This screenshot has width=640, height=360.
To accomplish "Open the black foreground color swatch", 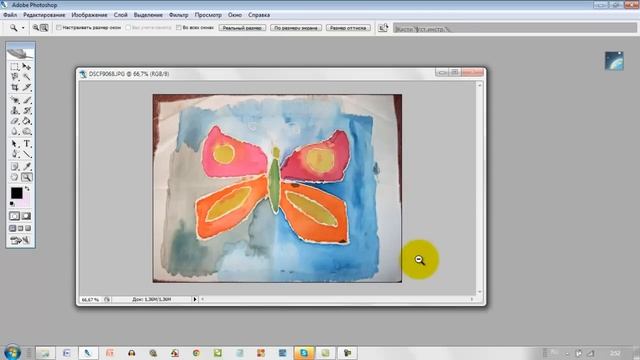I will [16, 193].
